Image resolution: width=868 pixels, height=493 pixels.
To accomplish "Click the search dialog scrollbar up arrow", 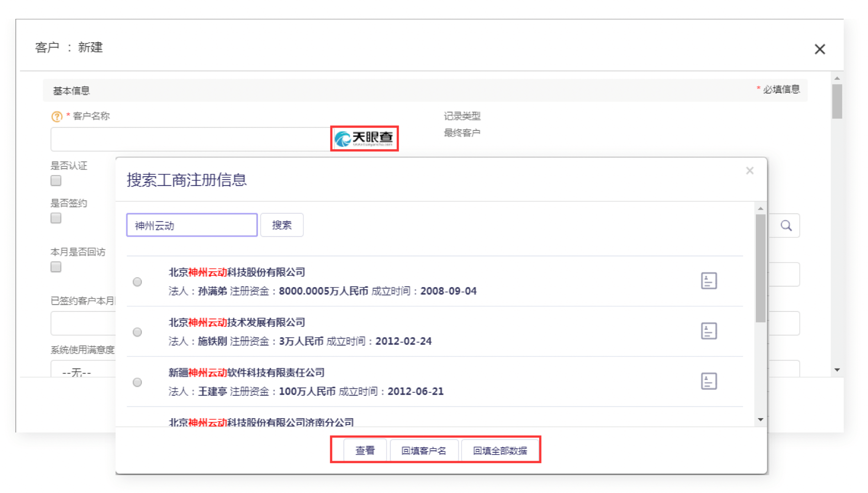I will [760, 208].
